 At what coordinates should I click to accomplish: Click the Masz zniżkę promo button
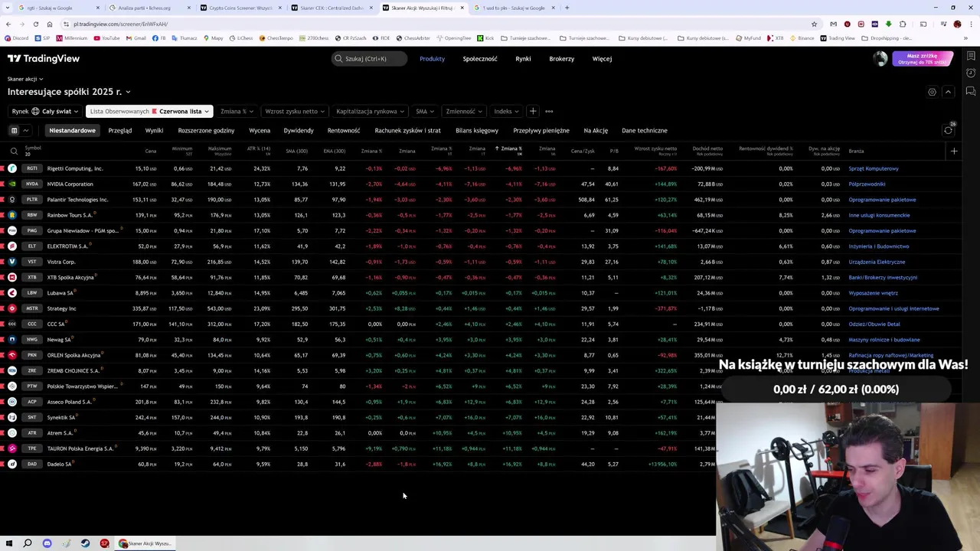[x=922, y=58]
